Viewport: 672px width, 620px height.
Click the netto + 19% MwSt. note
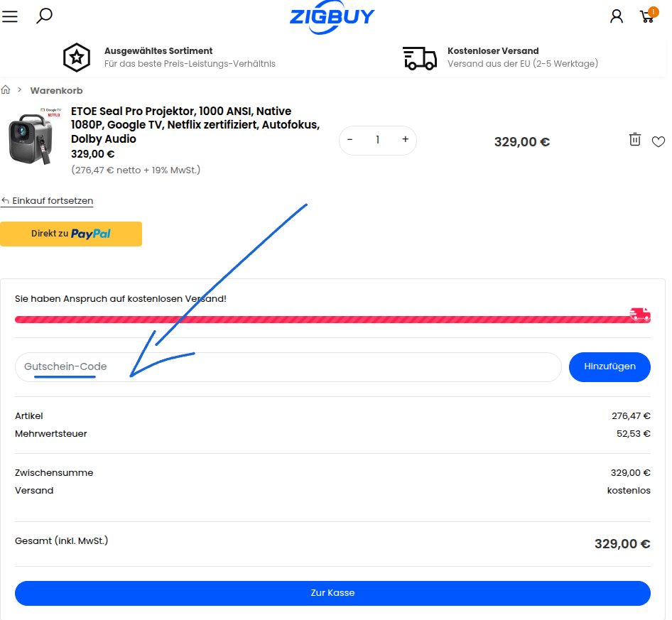click(136, 170)
